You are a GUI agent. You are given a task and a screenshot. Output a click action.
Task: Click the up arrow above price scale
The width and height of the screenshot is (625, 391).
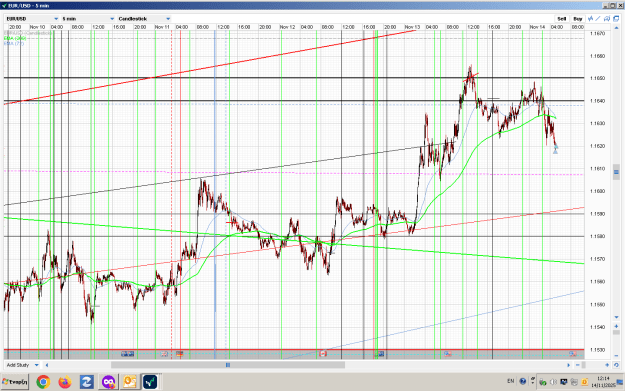coord(616,28)
